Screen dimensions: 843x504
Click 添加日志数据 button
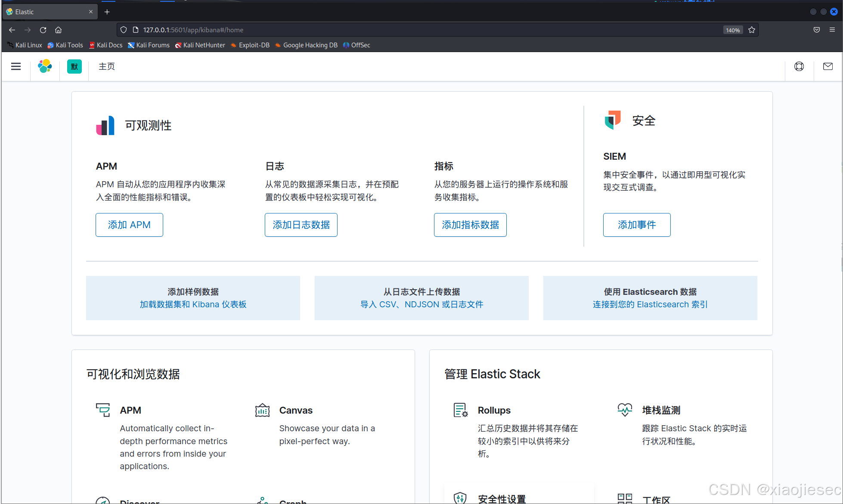pos(301,225)
